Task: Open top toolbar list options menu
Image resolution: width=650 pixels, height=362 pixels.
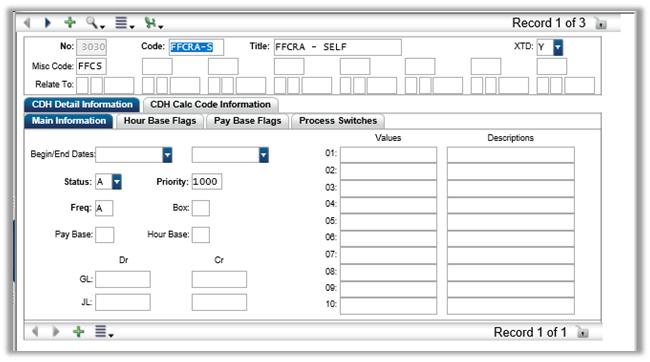Action: pos(124,23)
